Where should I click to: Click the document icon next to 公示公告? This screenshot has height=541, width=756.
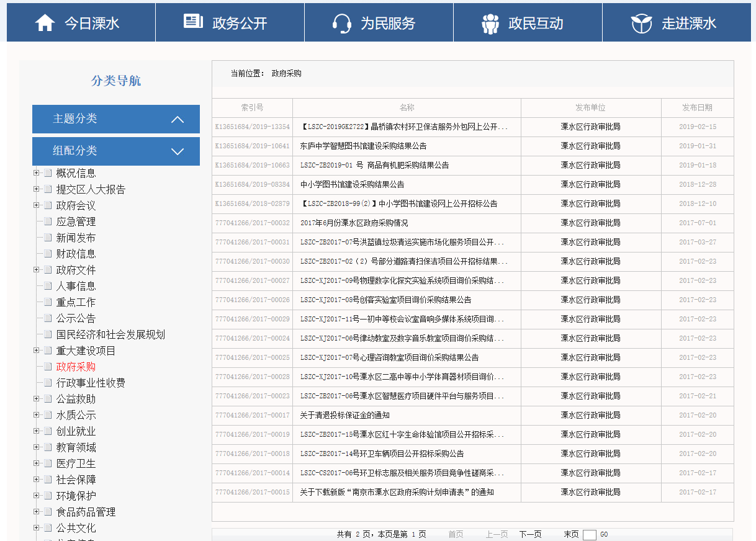[x=48, y=318]
